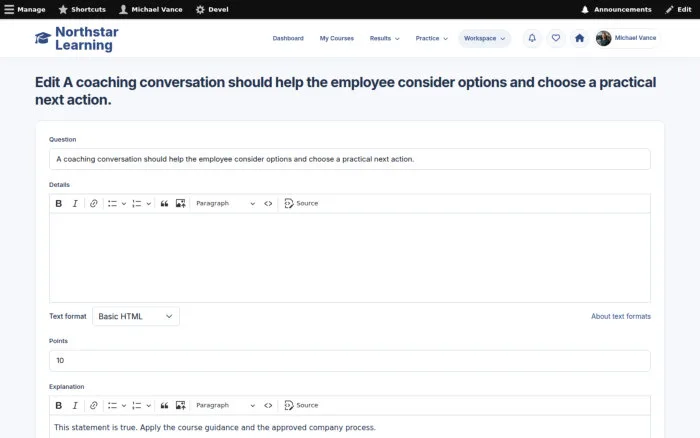Click insert image icon in Details editor
This screenshot has width=700, height=438.
coord(180,204)
